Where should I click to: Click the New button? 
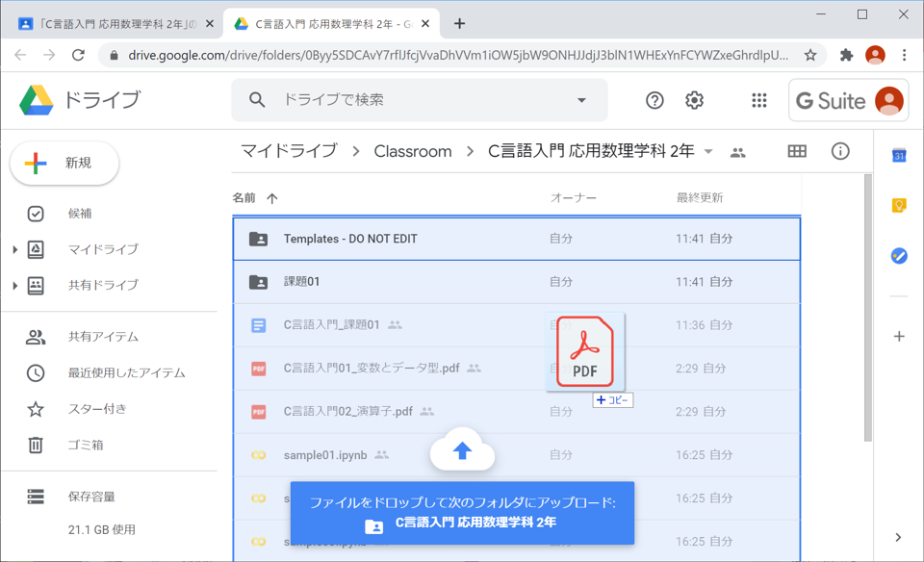pyautogui.click(x=64, y=164)
